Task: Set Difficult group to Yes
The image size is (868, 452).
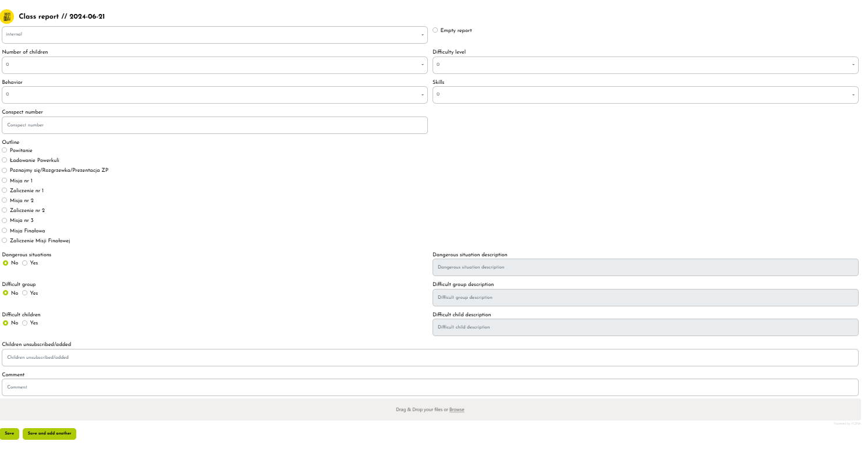Action: tap(24, 293)
